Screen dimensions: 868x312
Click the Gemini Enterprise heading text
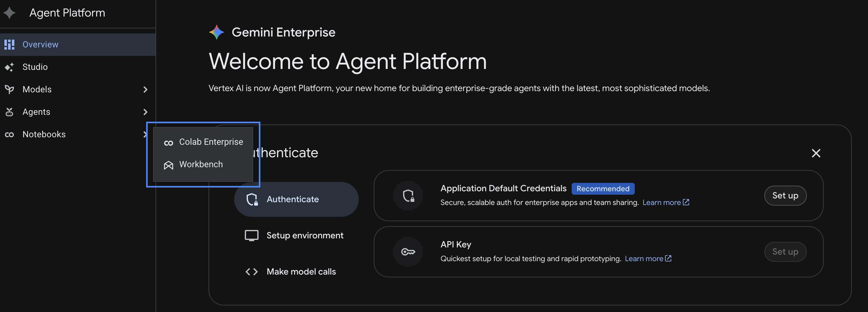(284, 32)
